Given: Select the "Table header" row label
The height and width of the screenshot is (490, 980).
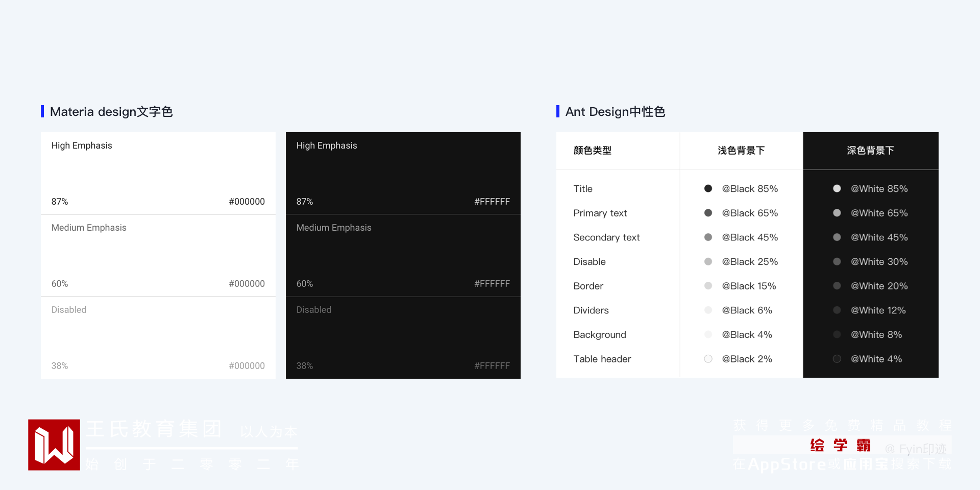Looking at the screenshot, I should [602, 359].
